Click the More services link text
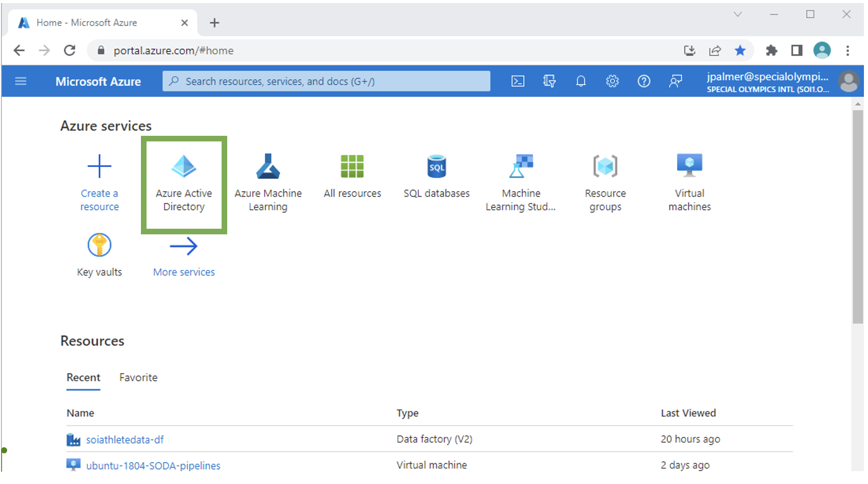The image size is (868, 484). 184,272
